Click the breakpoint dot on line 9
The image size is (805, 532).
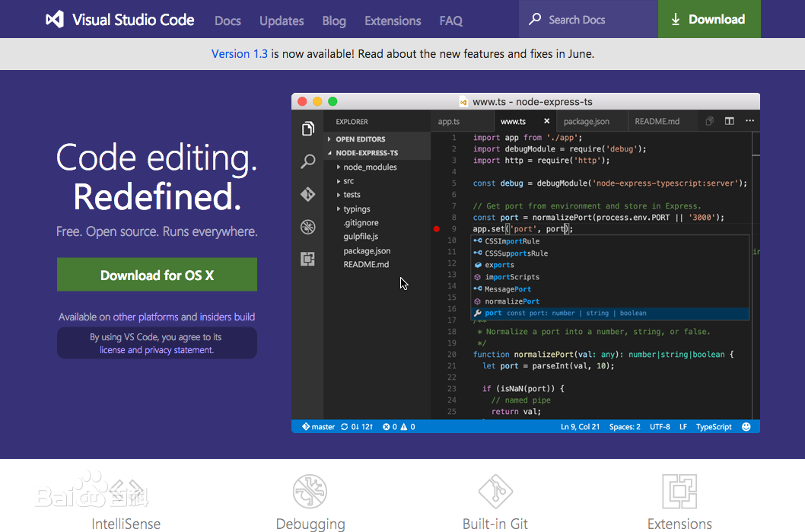437,229
